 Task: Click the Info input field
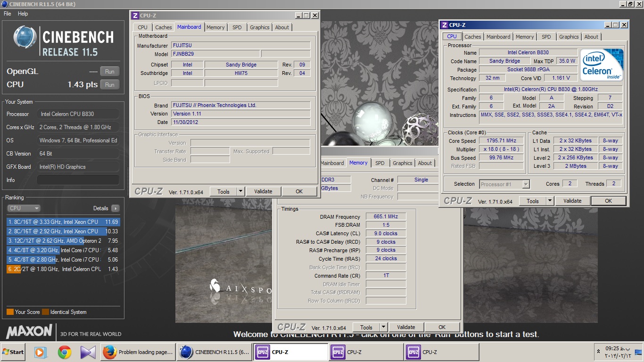[78, 180]
